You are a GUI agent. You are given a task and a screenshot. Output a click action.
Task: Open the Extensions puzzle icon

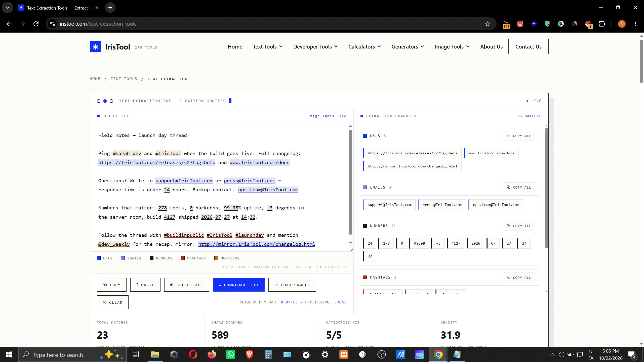602,24
